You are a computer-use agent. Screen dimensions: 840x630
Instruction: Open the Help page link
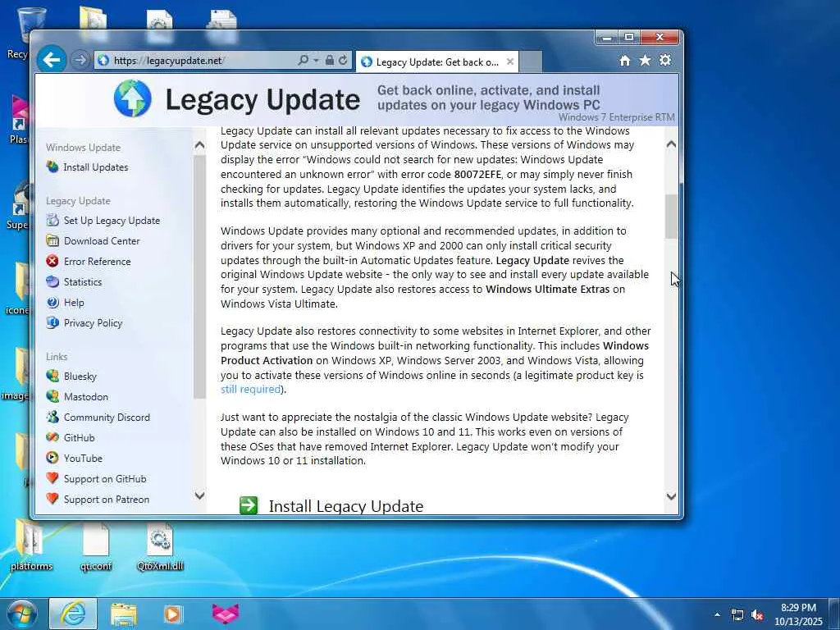pyautogui.click(x=74, y=303)
